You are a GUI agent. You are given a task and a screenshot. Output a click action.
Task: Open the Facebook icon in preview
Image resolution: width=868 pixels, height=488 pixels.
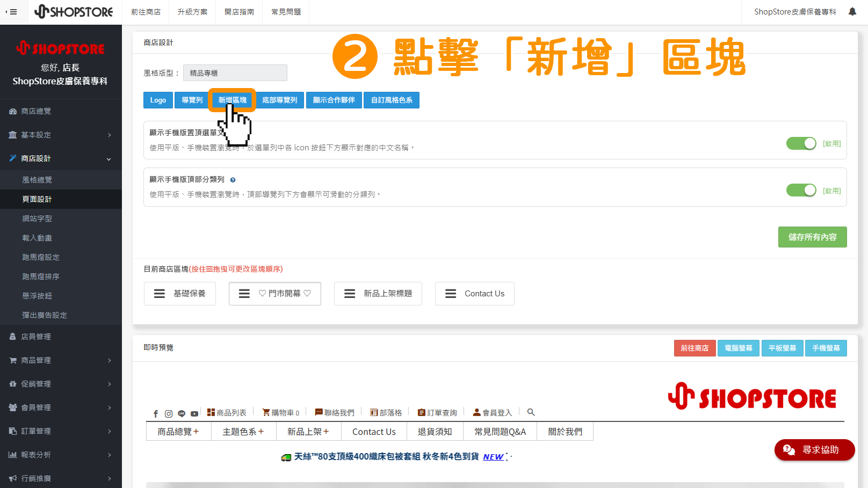[x=156, y=413]
